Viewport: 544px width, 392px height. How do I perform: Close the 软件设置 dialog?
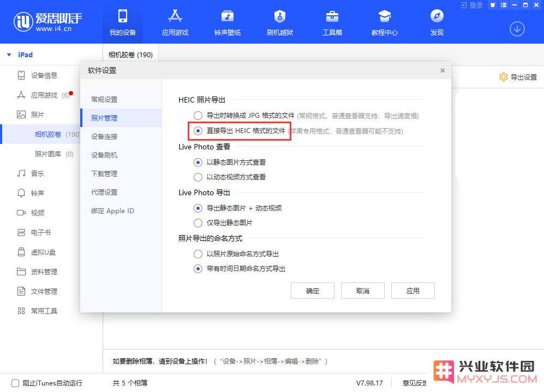tap(443, 70)
